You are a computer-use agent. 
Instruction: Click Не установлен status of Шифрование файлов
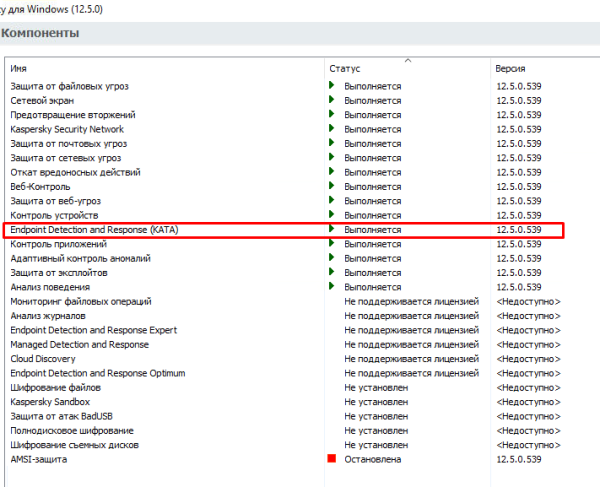pos(376,388)
